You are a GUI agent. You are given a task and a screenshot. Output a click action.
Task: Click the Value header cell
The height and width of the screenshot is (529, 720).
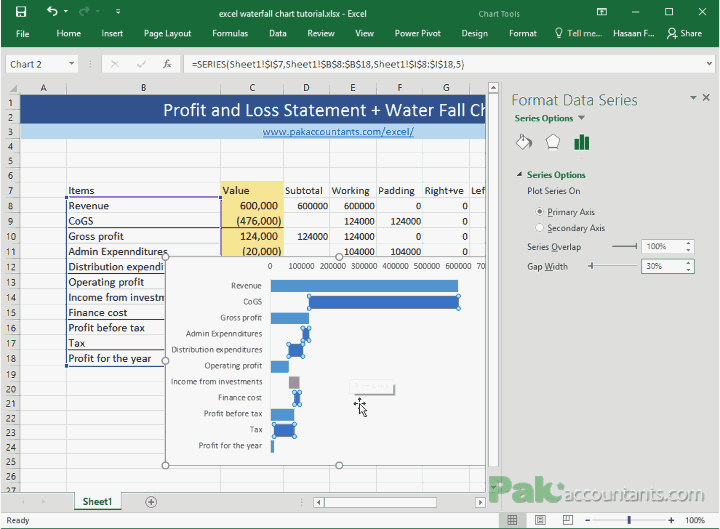[x=252, y=190]
